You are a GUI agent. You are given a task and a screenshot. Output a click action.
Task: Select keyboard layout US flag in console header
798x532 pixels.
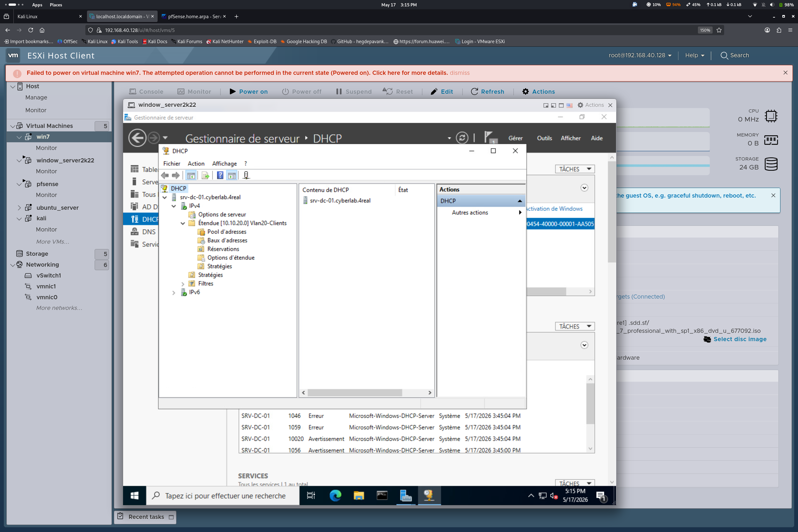[x=569, y=106]
